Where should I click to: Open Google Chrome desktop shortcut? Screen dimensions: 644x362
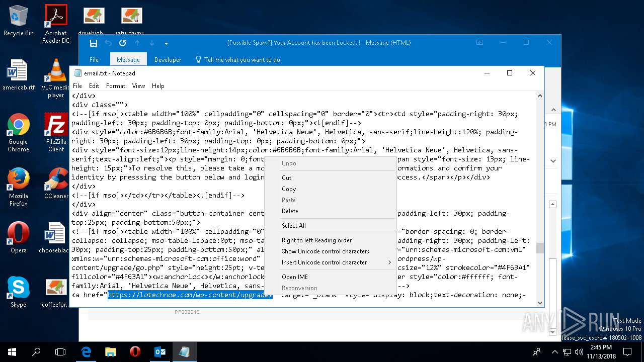click(18, 132)
